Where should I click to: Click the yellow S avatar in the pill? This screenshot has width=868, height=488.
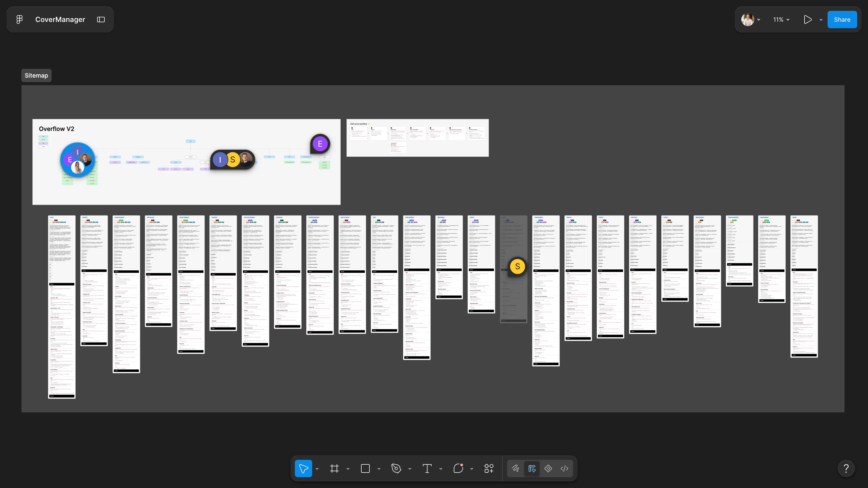click(x=232, y=160)
